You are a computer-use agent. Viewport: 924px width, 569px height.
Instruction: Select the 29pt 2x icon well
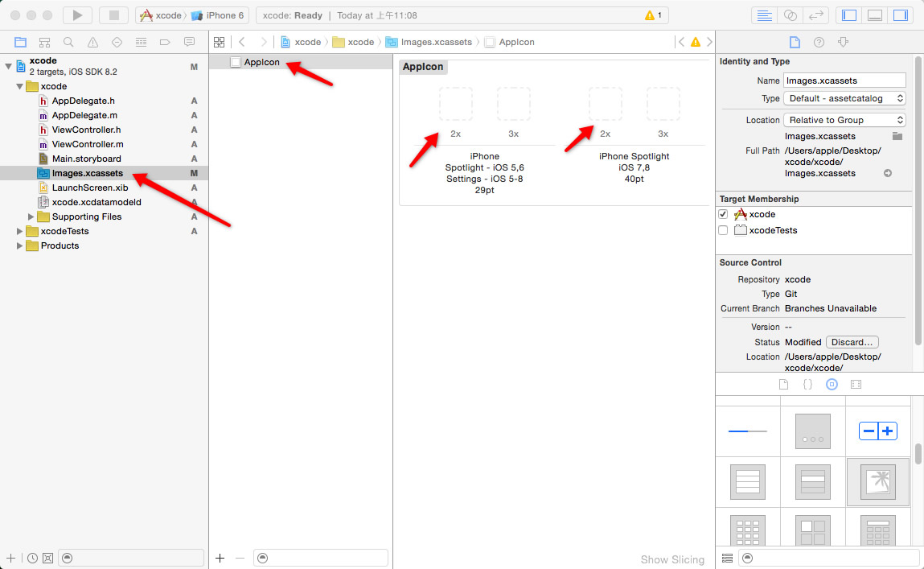[455, 104]
